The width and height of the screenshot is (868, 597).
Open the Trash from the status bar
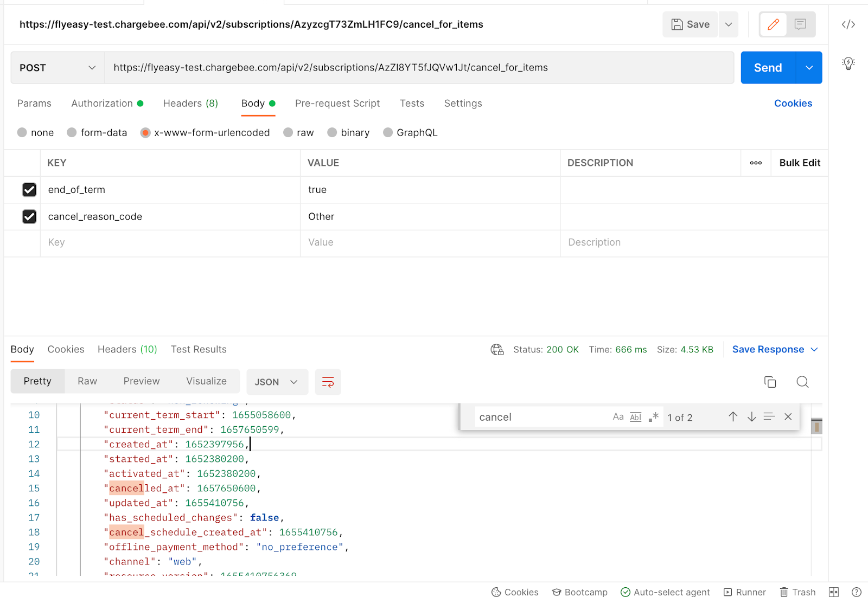pyautogui.click(x=797, y=592)
